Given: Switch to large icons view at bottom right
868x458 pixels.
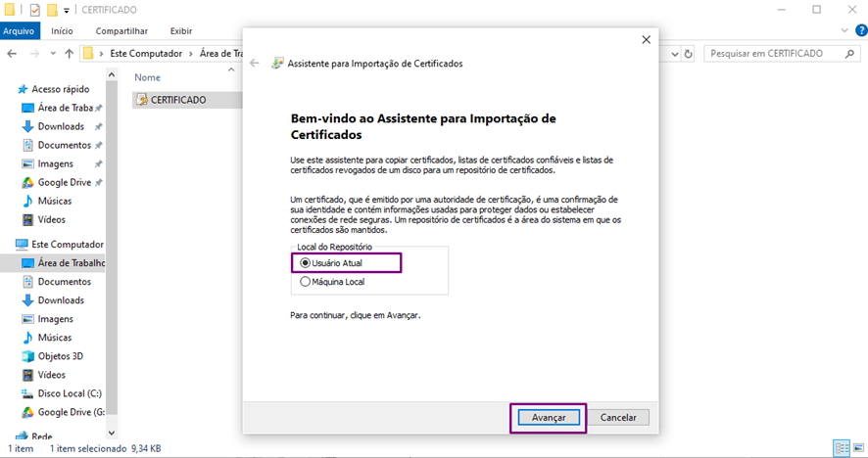Looking at the screenshot, I should pos(859,448).
